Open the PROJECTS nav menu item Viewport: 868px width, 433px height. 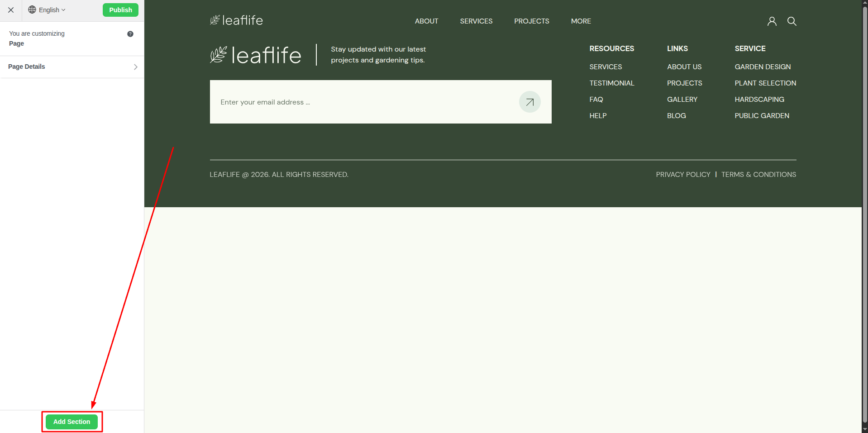coord(531,21)
